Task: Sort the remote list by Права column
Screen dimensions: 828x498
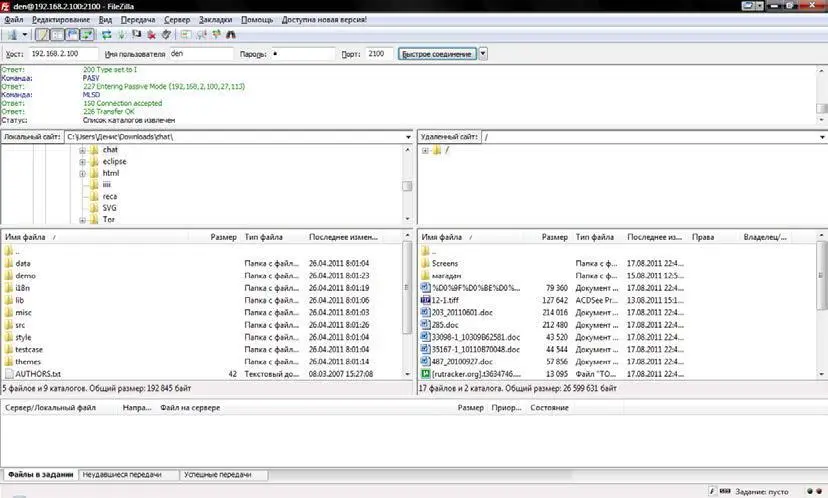Action: [703, 237]
